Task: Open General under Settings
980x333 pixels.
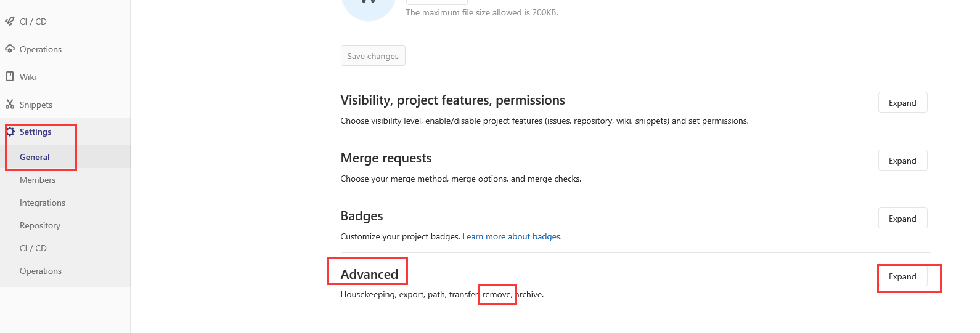Action: (35, 157)
